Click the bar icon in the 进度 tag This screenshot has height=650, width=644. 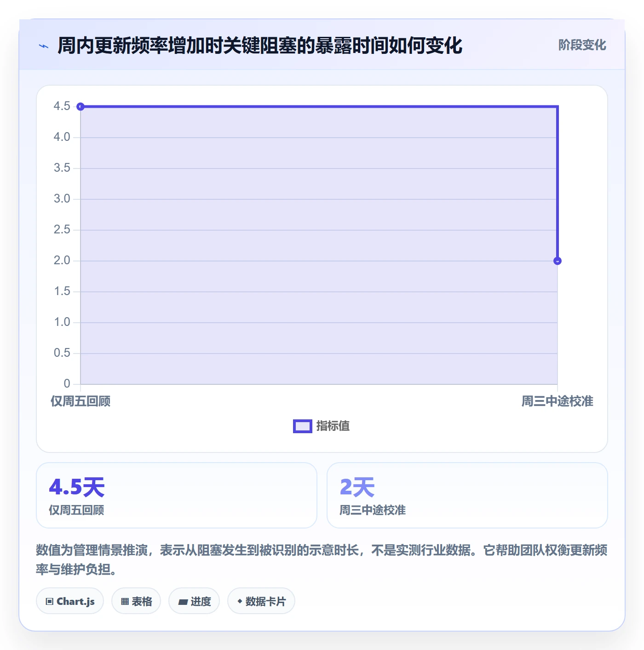click(183, 602)
